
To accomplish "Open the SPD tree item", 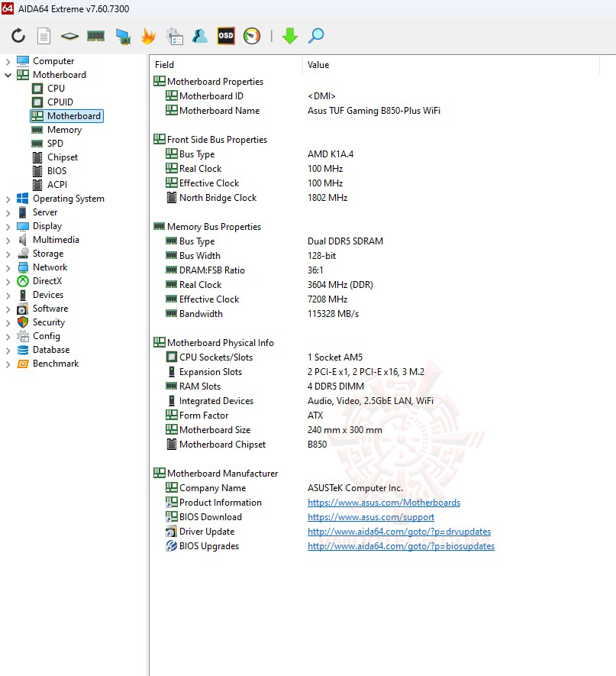I will pos(55,144).
